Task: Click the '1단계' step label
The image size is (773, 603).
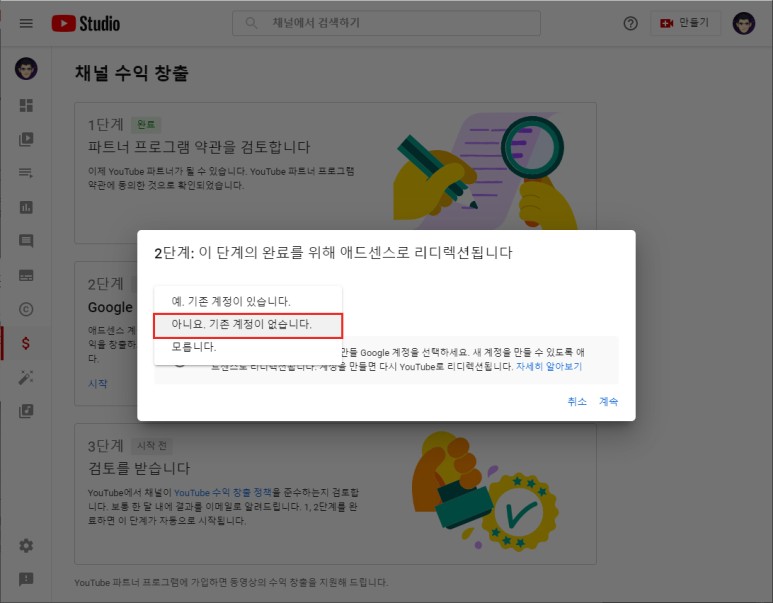Action: pos(105,125)
